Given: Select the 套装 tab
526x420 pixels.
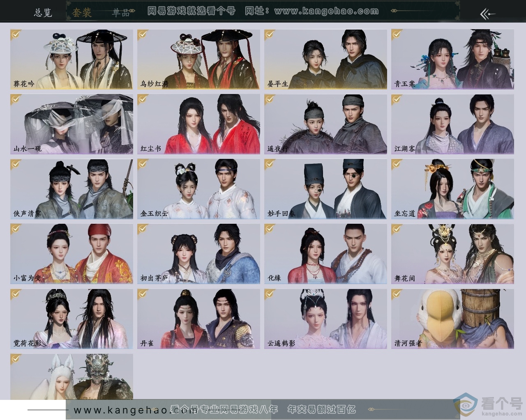Looking at the screenshot, I should pos(82,13).
